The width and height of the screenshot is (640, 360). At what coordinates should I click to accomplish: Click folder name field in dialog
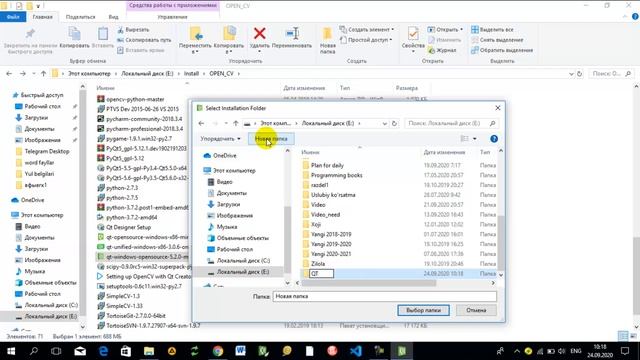pos(384,296)
